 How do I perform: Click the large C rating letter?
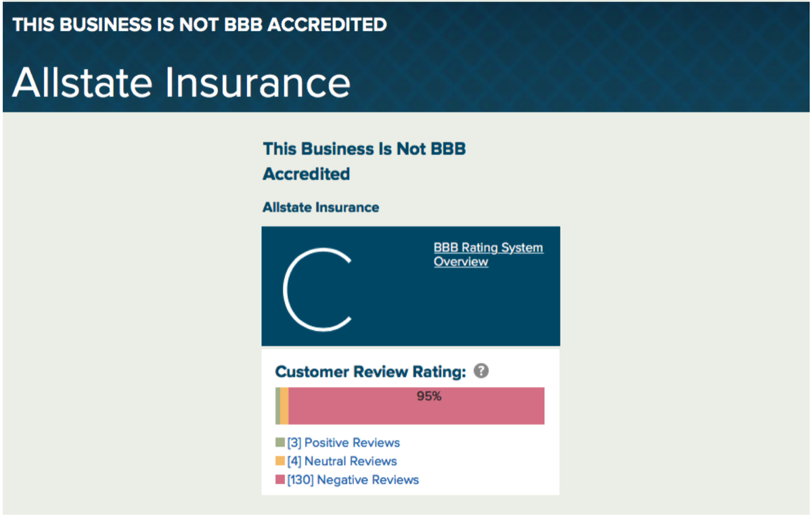pos(316,289)
